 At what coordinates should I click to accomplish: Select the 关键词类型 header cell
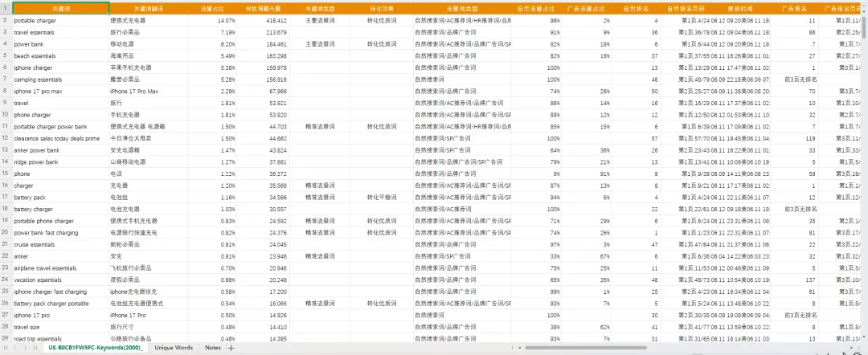pos(320,9)
